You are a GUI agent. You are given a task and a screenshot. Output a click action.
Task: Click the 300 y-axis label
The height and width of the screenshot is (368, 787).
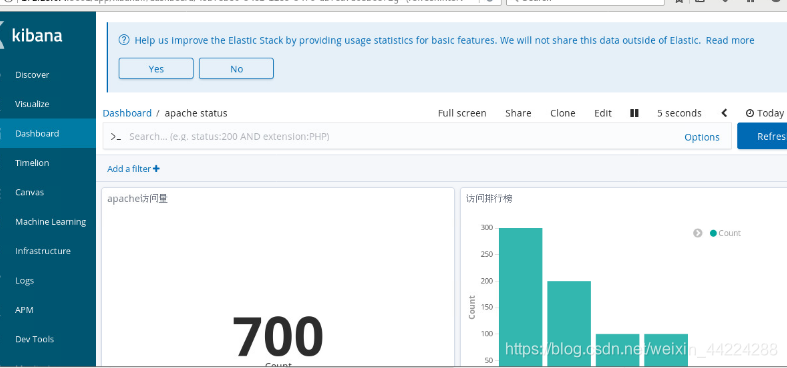pos(486,227)
